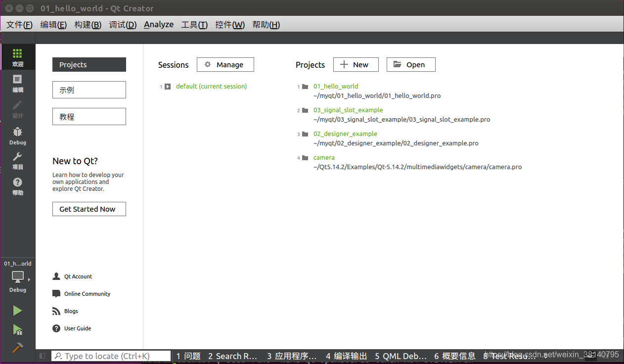The width and height of the screenshot is (624, 364).
Task: Open the Projects (项目) mode
Action: [17, 161]
